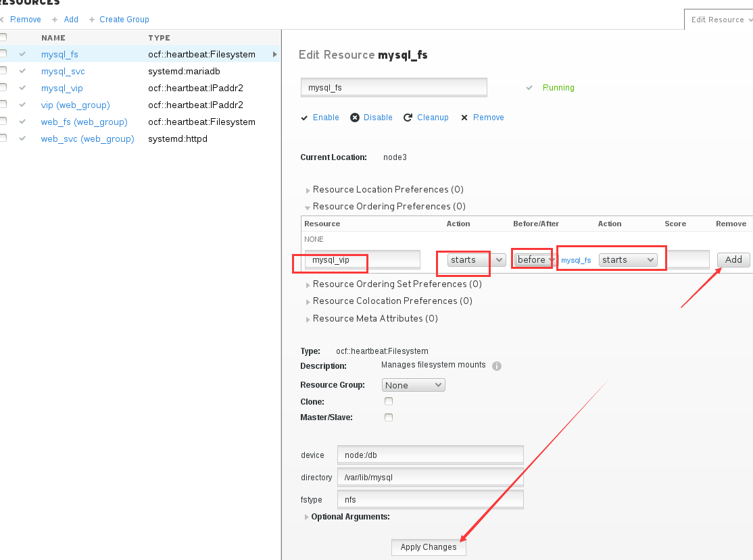Click the ordering resource field mysql_vip
Screen dimensions: 753x560
click(362, 259)
